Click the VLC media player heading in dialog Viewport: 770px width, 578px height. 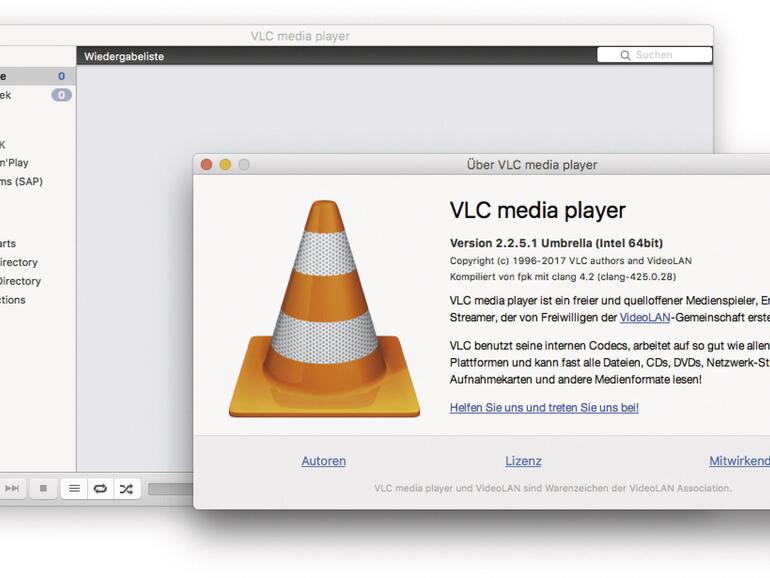[538, 211]
